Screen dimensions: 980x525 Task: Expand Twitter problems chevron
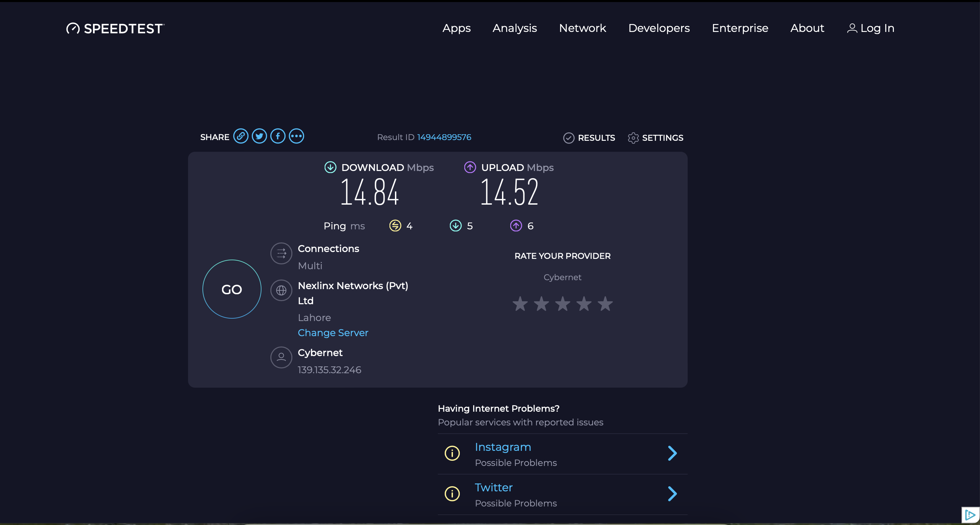pyautogui.click(x=672, y=494)
